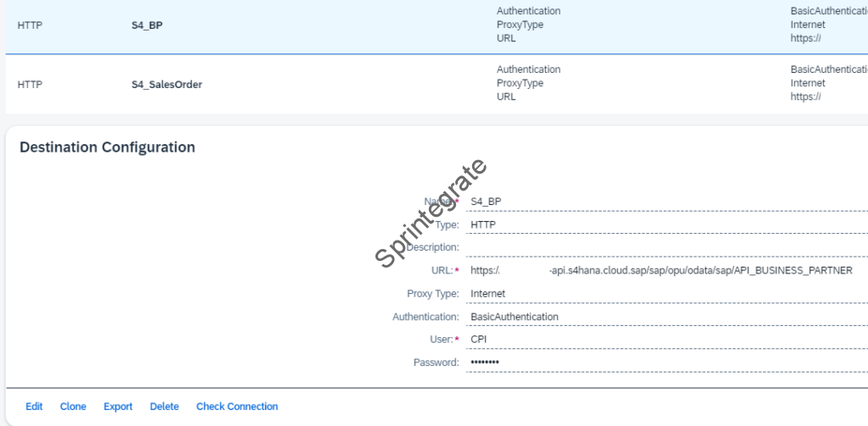This screenshot has width=868, height=426.
Task: Delete the selected destination
Action: [164, 407]
